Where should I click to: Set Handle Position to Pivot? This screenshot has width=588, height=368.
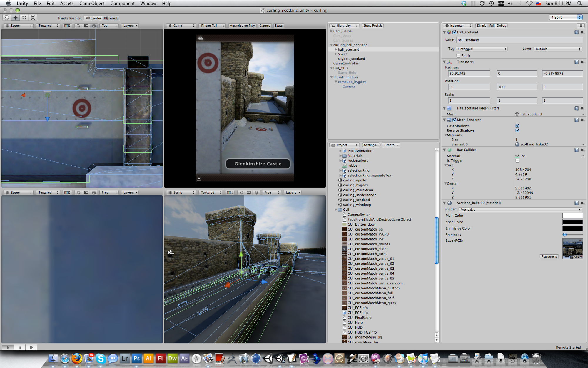click(111, 18)
